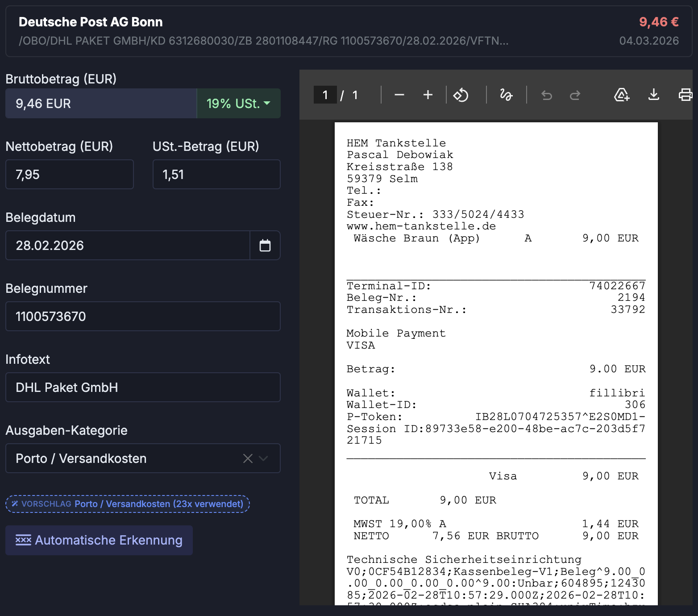This screenshot has height=616, width=698.
Task: Click the Infotext field DHL Paket GmbH
Action: click(143, 387)
